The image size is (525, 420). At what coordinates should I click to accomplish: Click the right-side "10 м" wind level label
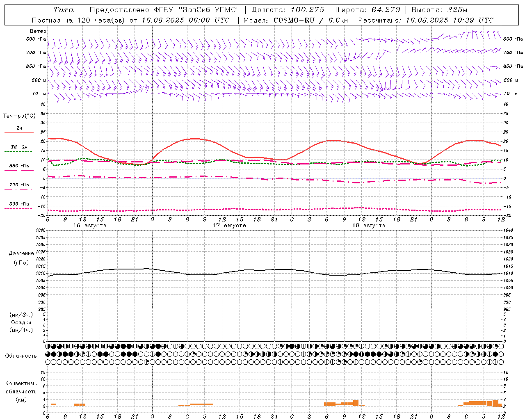point(511,94)
